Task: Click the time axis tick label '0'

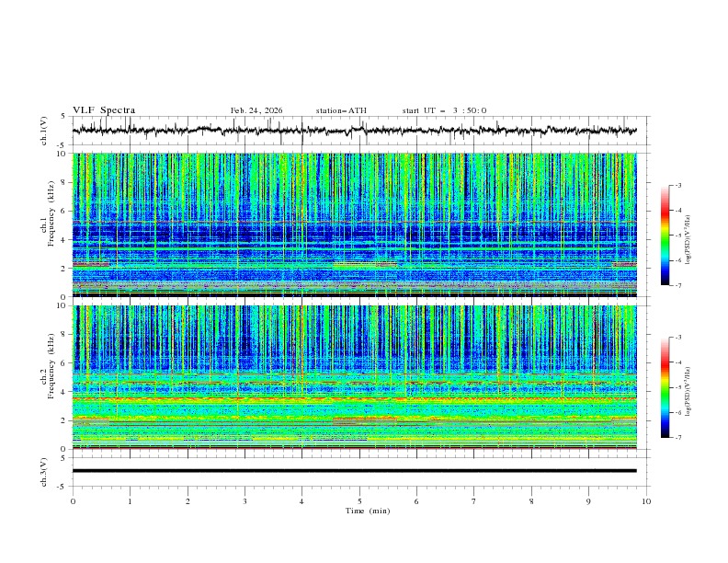Action: pos(73,501)
